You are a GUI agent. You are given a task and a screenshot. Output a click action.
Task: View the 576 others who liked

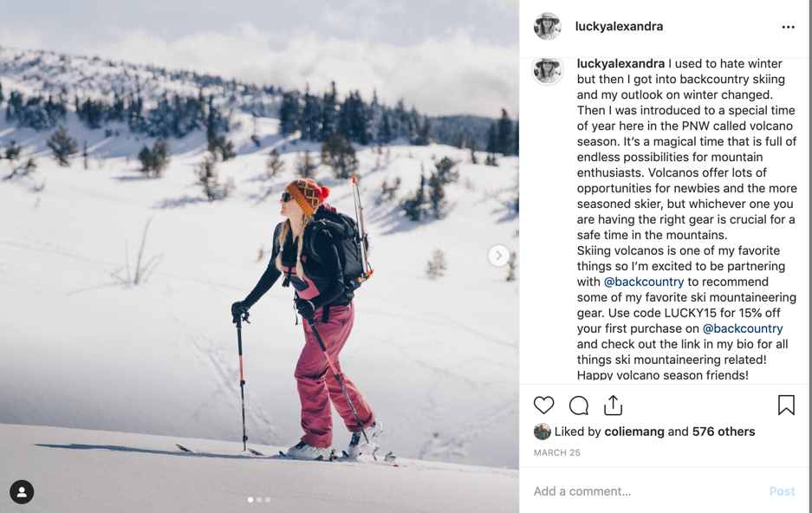pos(724,432)
